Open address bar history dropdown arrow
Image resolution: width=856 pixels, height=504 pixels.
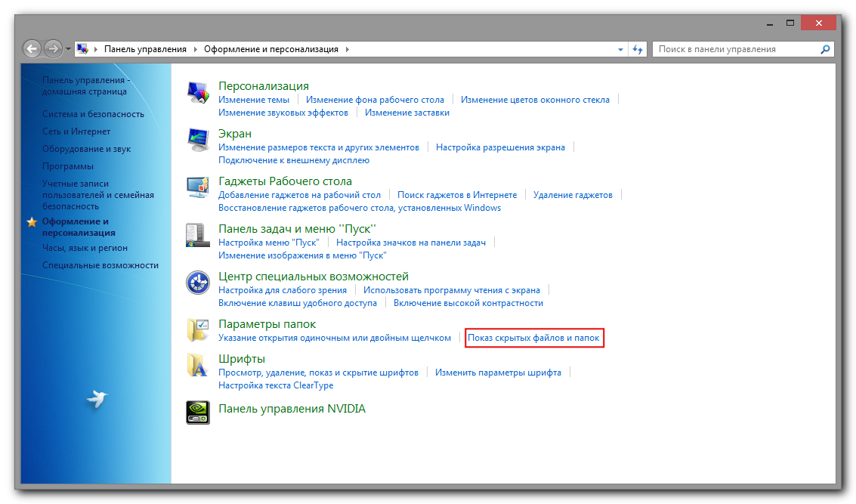[x=620, y=49]
